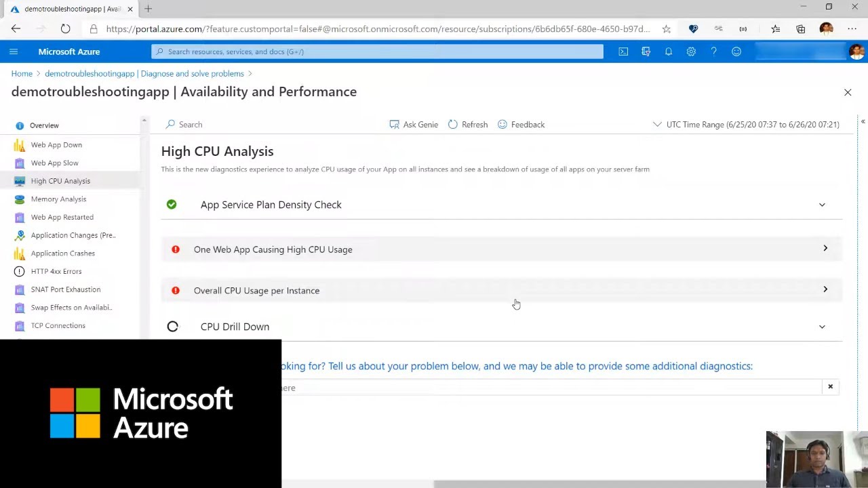This screenshot has height=488, width=868.
Task: Open the Directory and subscription filter
Action: 646,52
